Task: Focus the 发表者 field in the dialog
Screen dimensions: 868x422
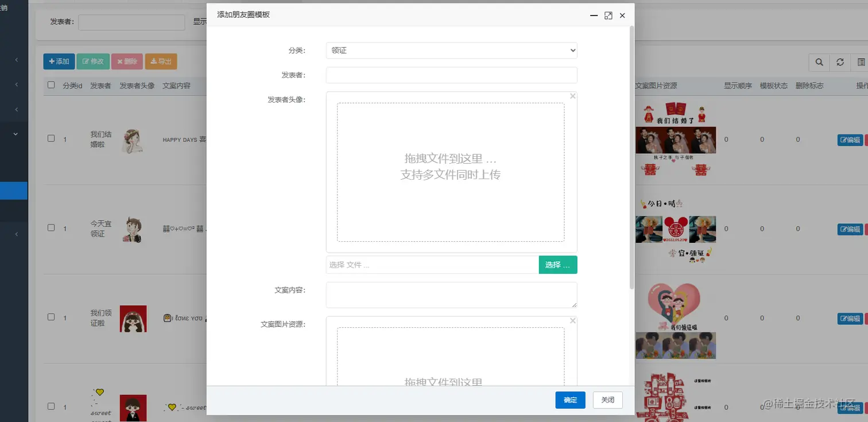Action: [451, 75]
